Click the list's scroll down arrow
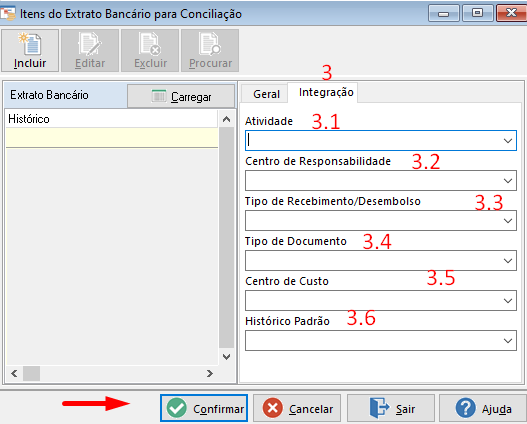Image resolution: width=527 pixels, height=424 pixels. (x=227, y=356)
